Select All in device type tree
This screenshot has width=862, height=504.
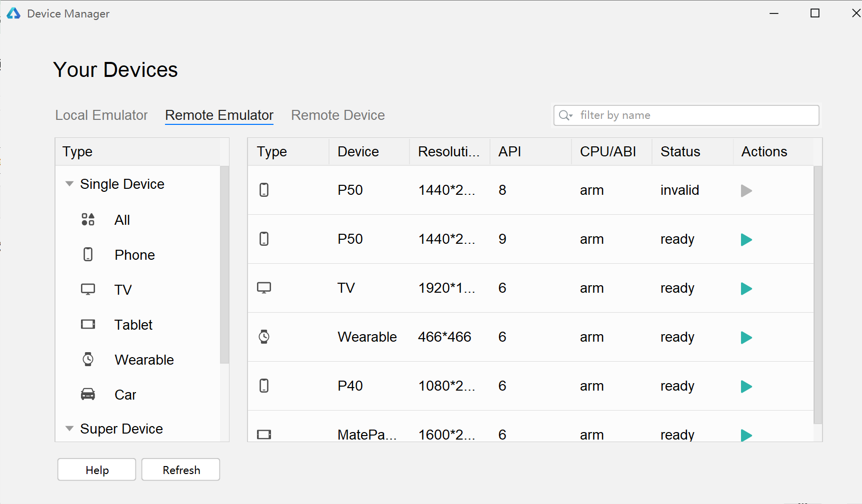point(122,220)
